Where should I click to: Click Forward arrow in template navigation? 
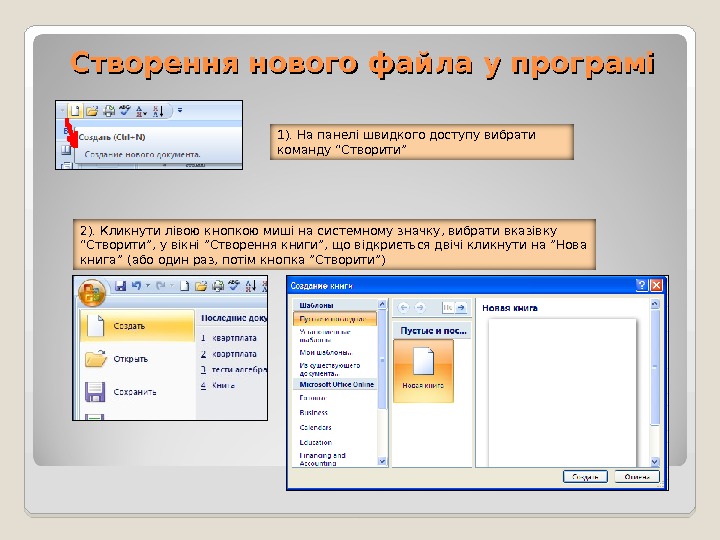[x=420, y=307]
